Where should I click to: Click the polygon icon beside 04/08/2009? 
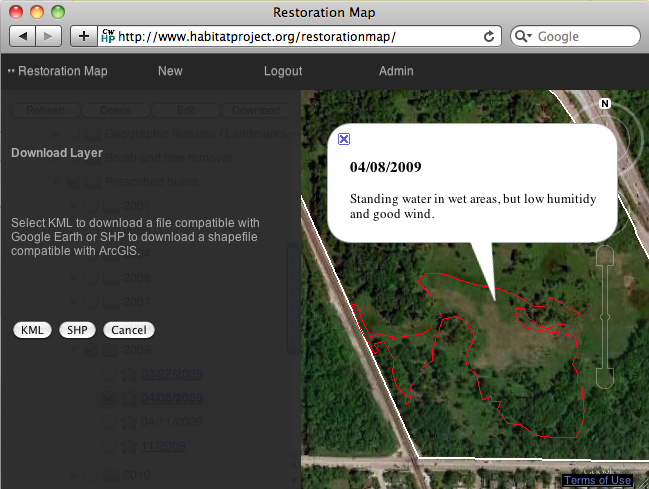pos(128,398)
